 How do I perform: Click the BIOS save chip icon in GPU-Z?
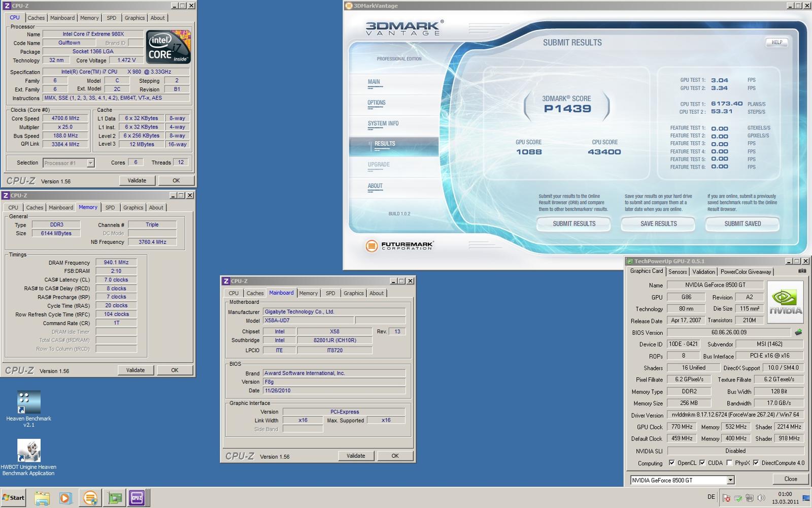click(x=798, y=332)
